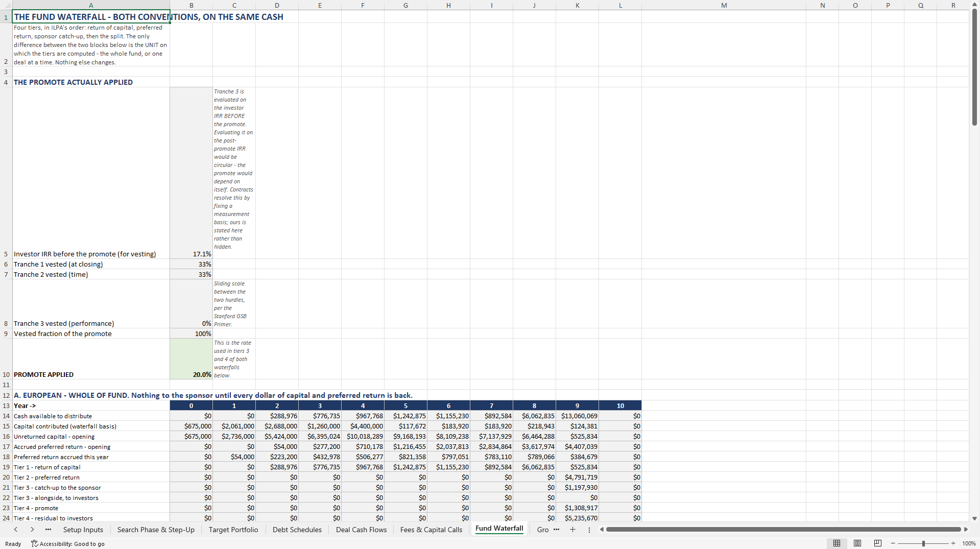Click the horizontal scrollbar thumb
980x549 pixels.
(x=783, y=530)
